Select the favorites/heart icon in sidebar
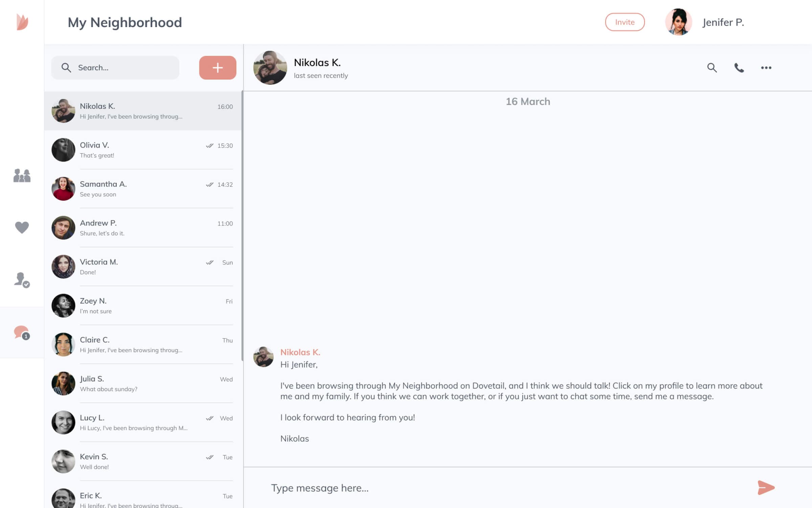Image resolution: width=812 pixels, height=508 pixels. tap(21, 228)
